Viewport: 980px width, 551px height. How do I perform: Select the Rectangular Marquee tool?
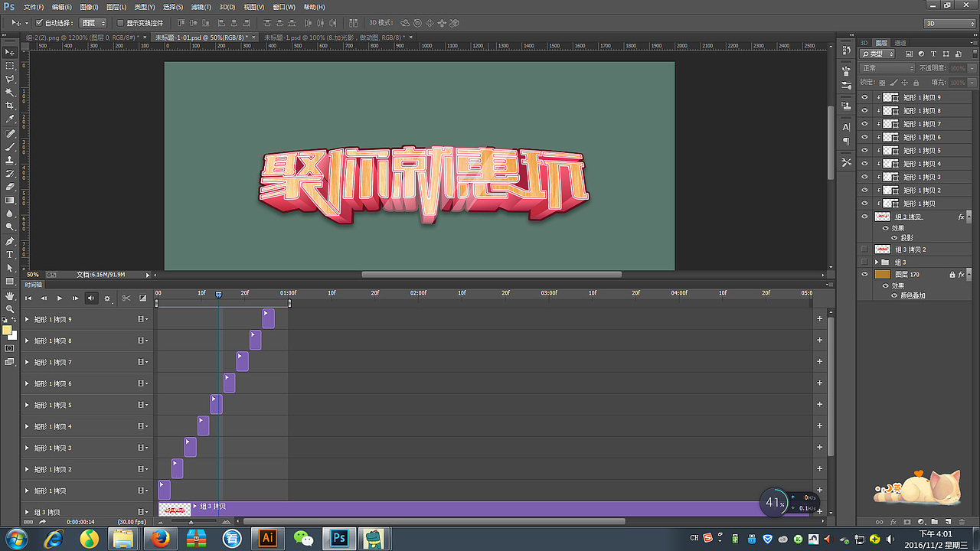[x=10, y=66]
